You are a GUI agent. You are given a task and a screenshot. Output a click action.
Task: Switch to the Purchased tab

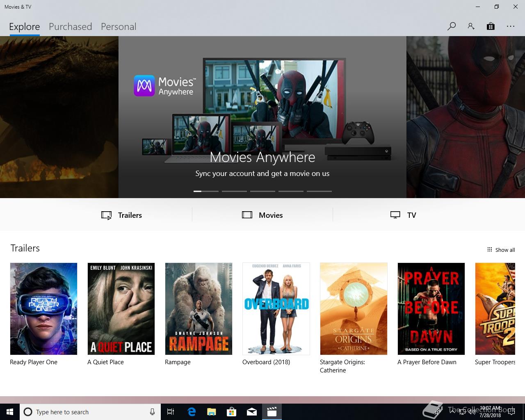[70, 27]
